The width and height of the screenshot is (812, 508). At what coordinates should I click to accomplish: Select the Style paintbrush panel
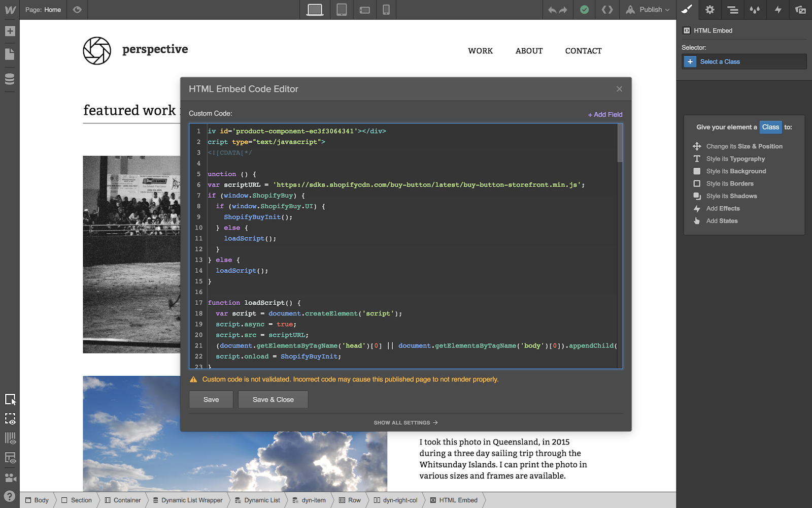(687, 10)
